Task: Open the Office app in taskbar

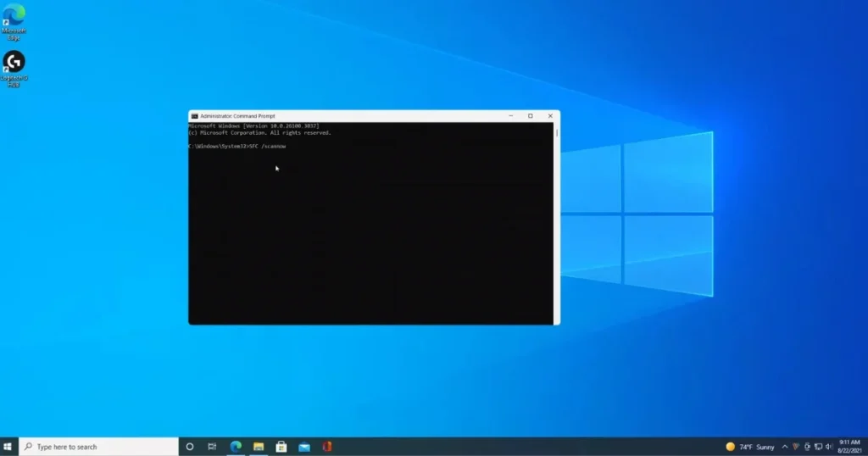Action: (326, 447)
